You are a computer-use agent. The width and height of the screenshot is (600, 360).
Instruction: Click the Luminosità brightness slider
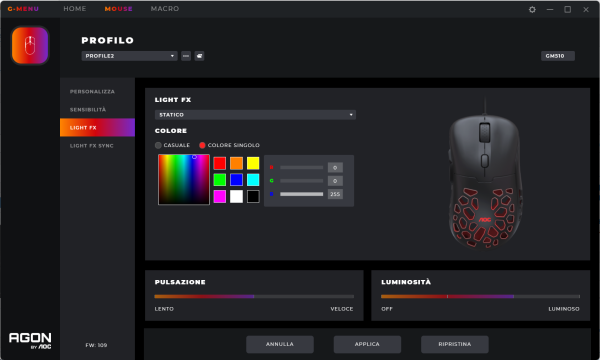coord(481,296)
